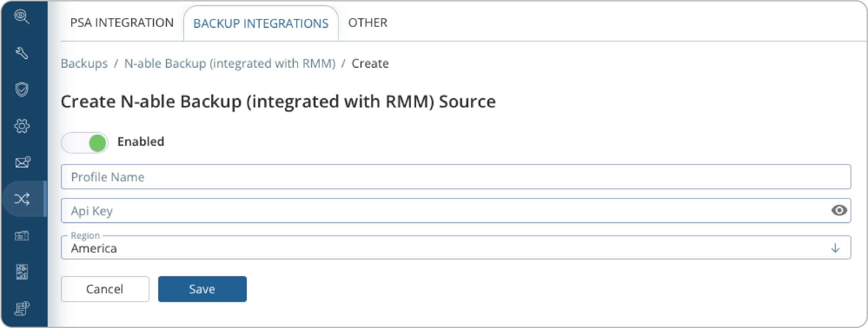Go to Backups breadcrumb link
The image size is (868, 328).
(x=84, y=63)
